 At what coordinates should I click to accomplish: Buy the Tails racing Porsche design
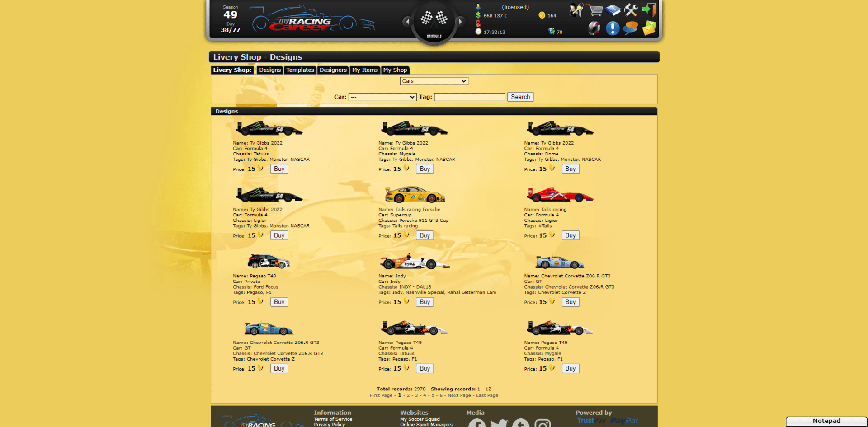click(425, 235)
